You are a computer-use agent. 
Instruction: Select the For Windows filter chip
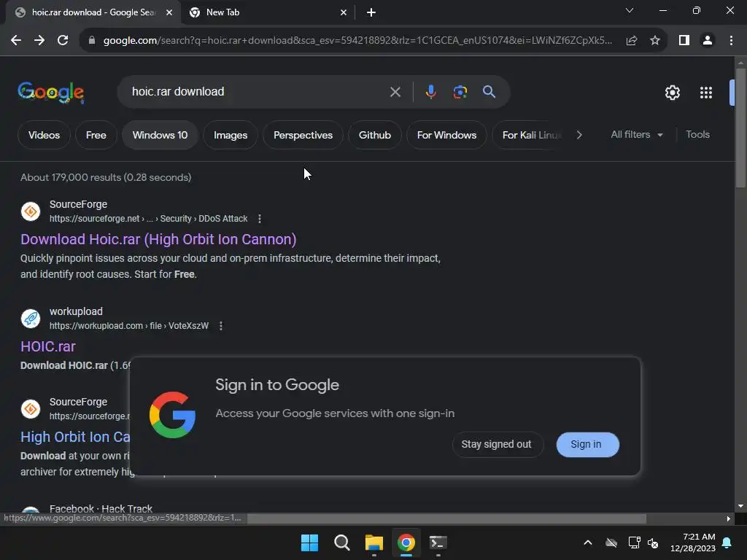pyautogui.click(x=447, y=135)
